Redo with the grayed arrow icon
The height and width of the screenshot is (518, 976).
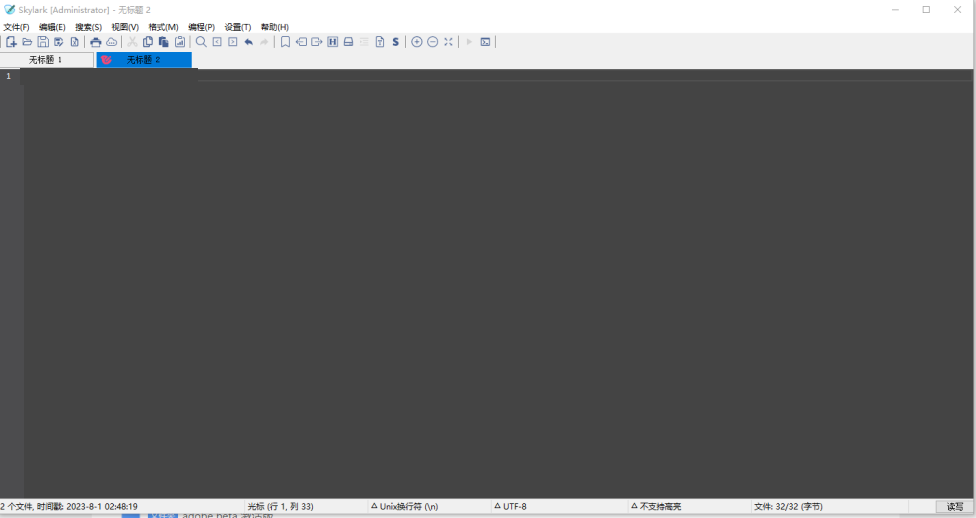pyautogui.click(x=264, y=42)
